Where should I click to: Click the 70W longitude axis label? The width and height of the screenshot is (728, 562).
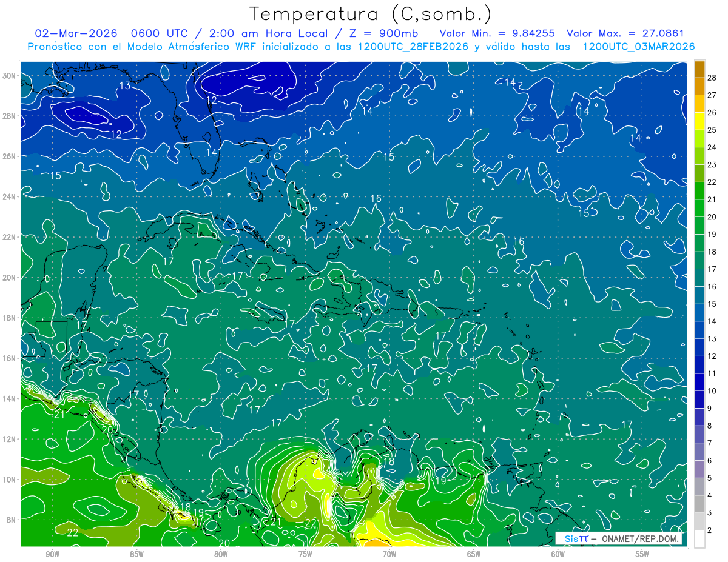pyautogui.click(x=389, y=554)
